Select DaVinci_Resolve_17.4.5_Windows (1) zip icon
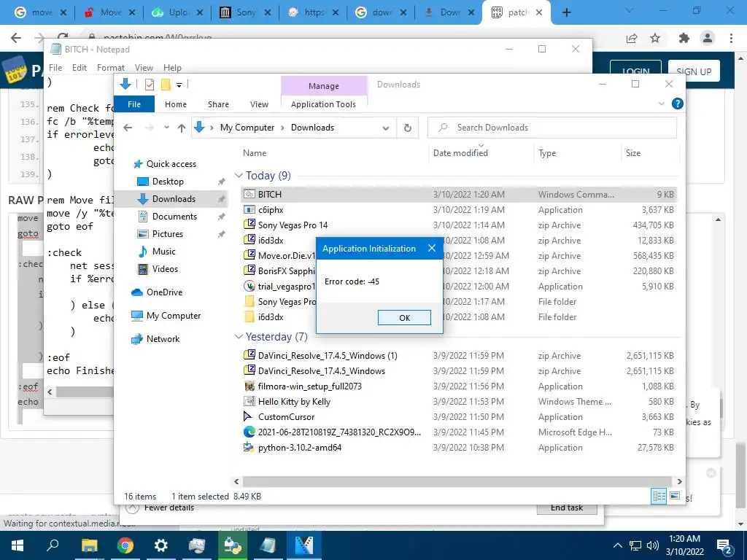Viewport: 747px width, 560px height. point(249,355)
